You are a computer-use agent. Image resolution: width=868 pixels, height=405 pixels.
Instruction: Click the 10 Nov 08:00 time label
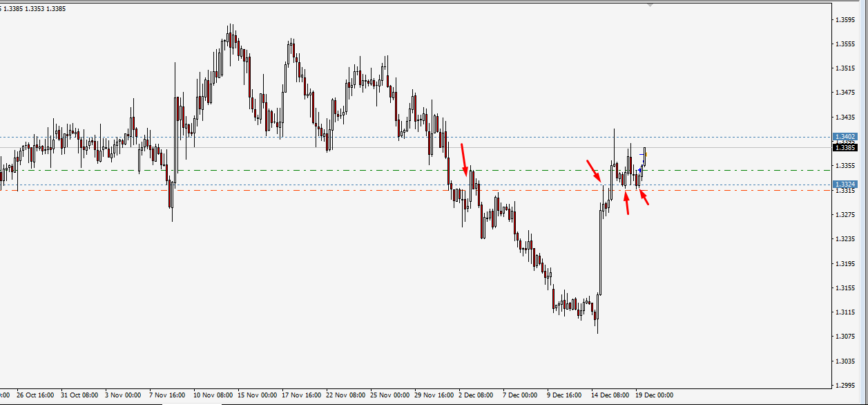coord(213,395)
